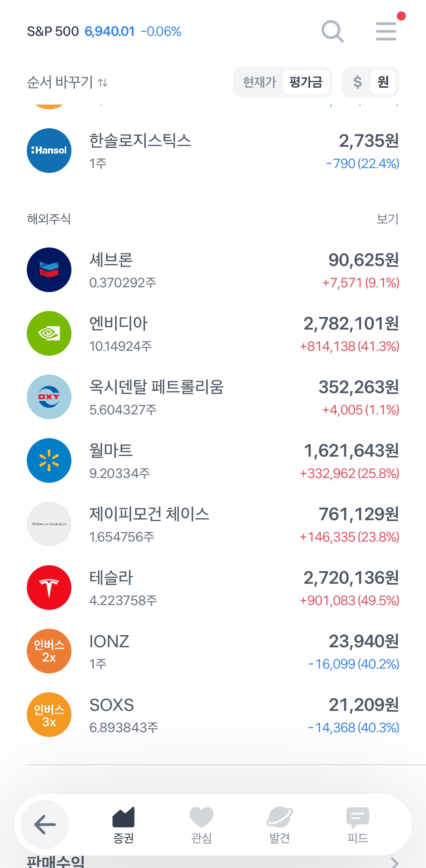This screenshot has height=868, width=426.
Task: Toggle currency to dollar ($)
Action: pyautogui.click(x=357, y=82)
